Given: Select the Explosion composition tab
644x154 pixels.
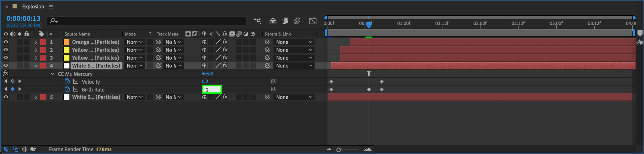Looking at the screenshot, I should (x=33, y=7).
